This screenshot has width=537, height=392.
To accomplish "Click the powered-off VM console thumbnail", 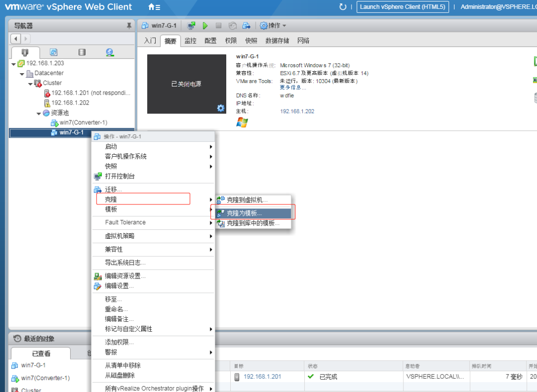I will pyautogui.click(x=186, y=84).
